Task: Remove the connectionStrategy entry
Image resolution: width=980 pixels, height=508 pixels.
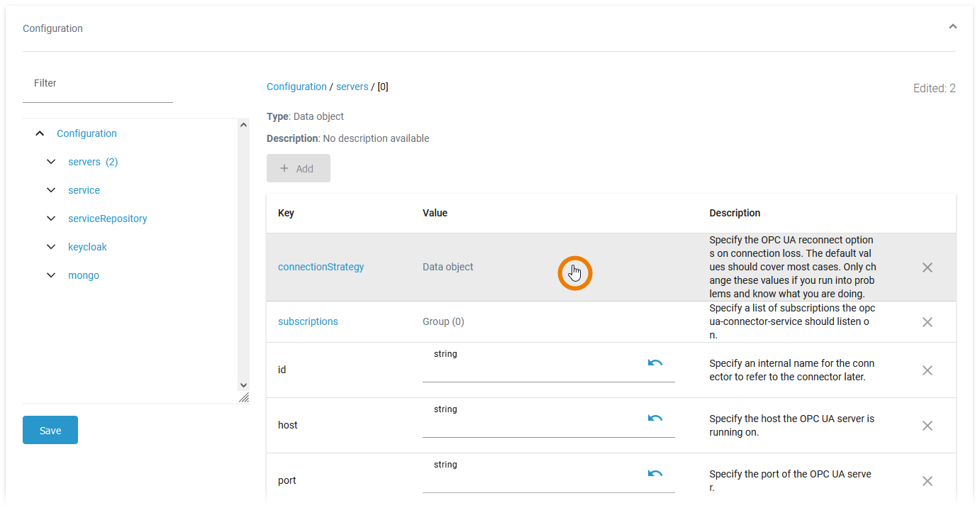Action: [927, 267]
